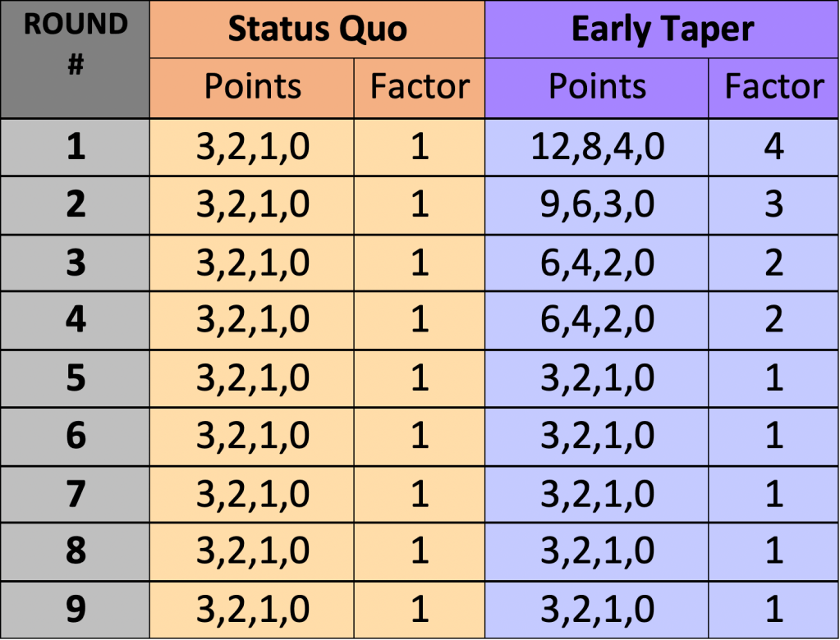Click Early Taper points 6,4,2,0 in round 3

[597, 263]
